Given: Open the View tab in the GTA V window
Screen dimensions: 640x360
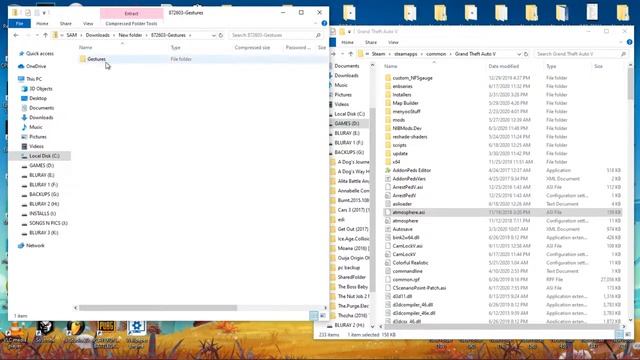Looking at the screenshot, I should [393, 42].
